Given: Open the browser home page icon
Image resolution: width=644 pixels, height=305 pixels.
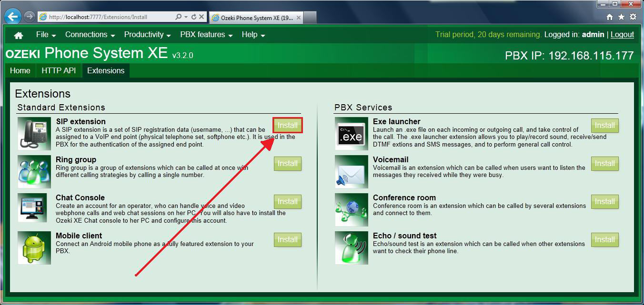Looking at the screenshot, I should tap(610, 17).
